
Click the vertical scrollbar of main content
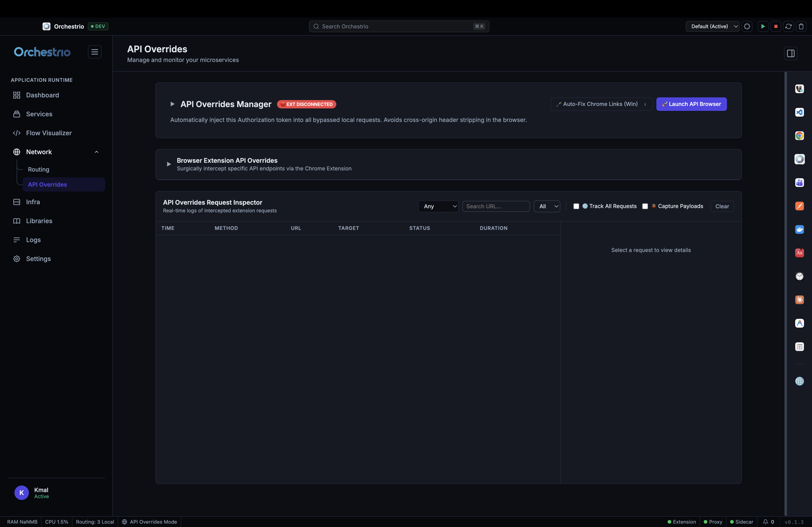tap(786, 294)
